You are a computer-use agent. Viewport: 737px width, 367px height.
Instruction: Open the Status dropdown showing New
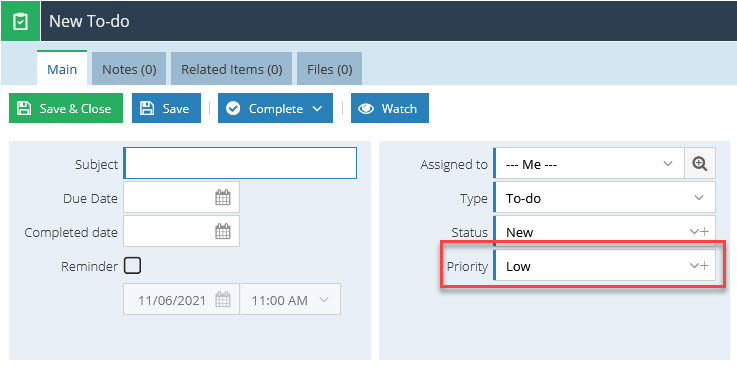(604, 232)
